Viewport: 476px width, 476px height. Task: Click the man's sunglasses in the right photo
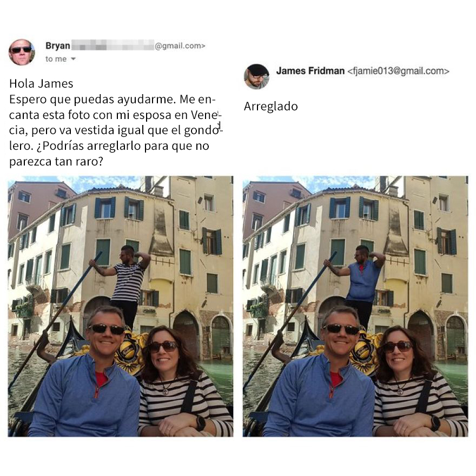pyautogui.click(x=341, y=329)
